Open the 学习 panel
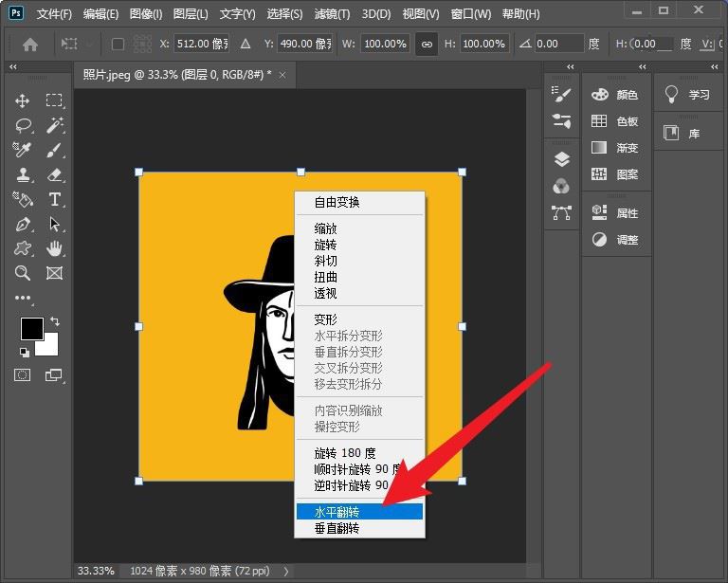The height and width of the screenshot is (583, 728). [x=688, y=95]
